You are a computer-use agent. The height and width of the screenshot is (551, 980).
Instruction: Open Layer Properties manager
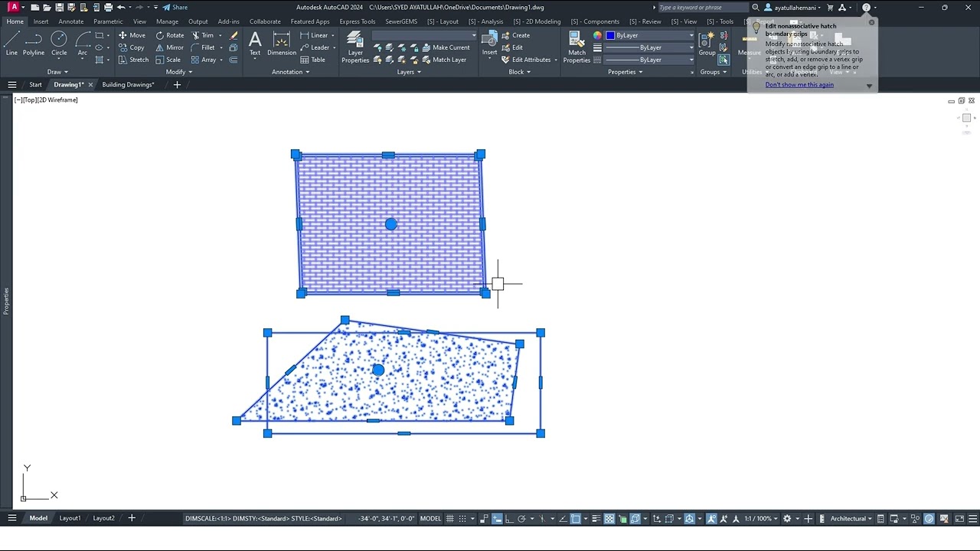pyautogui.click(x=355, y=46)
